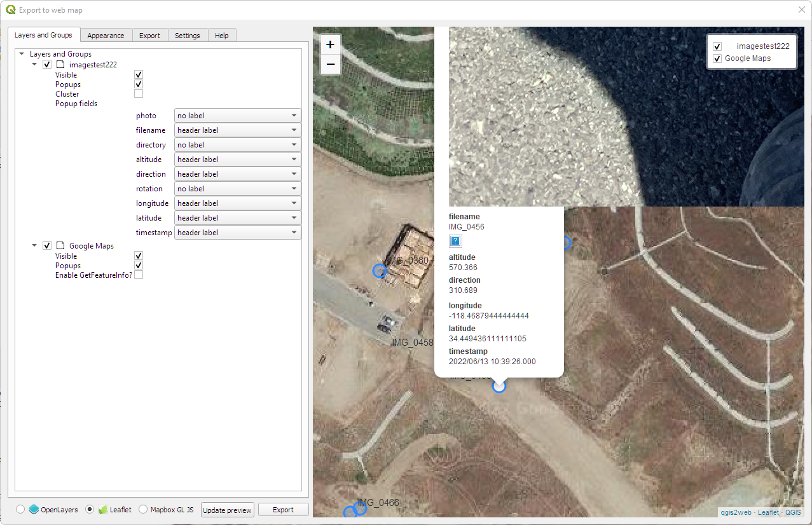Switch to the Appearance tab
This screenshot has height=525, width=812.
pos(106,35)
